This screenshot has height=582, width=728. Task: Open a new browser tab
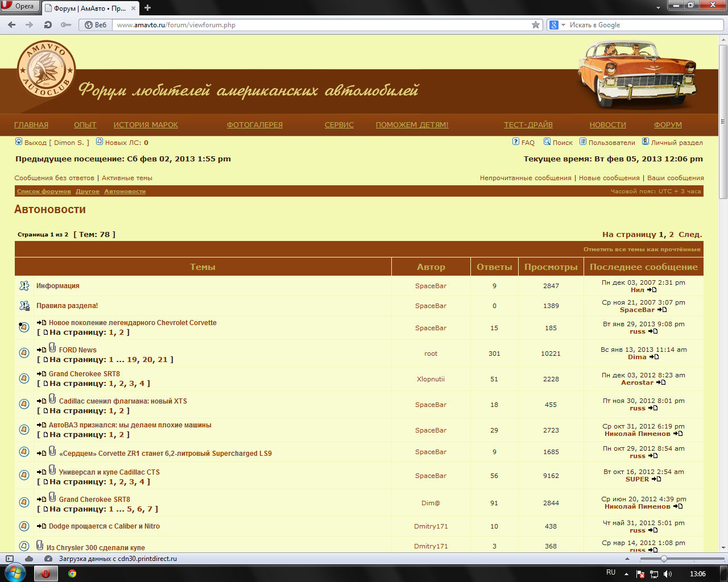click(147, 8)
